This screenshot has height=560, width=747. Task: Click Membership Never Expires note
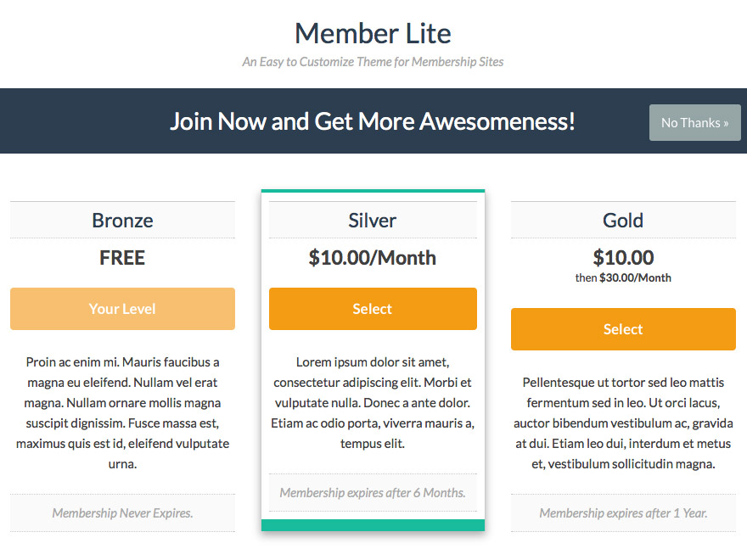[x=122, y=512]
